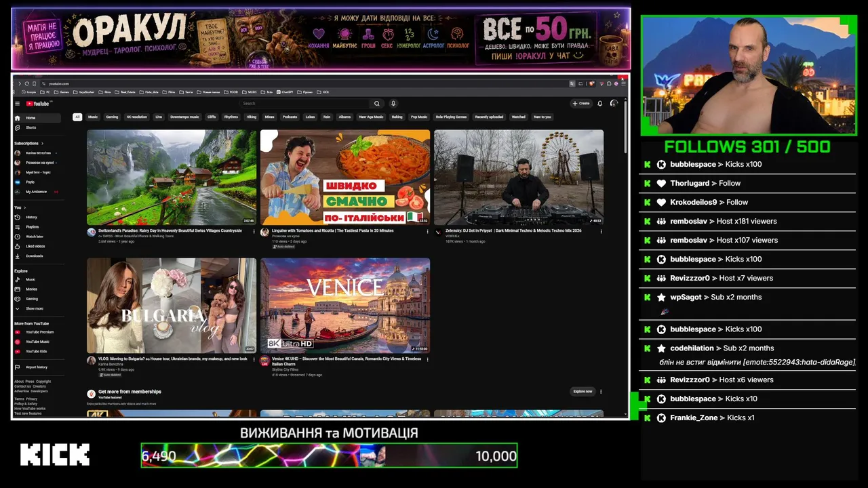Select the 4K resolution chip
Image resolution: width=868 pixels, height=488 pixels.
coord(137,117)
